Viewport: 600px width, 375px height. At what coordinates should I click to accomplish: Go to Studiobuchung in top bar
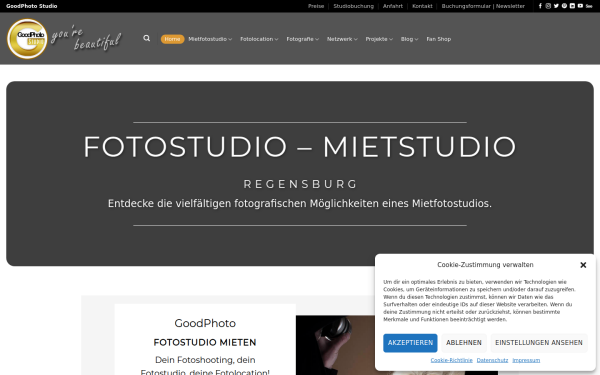(353, 6)
